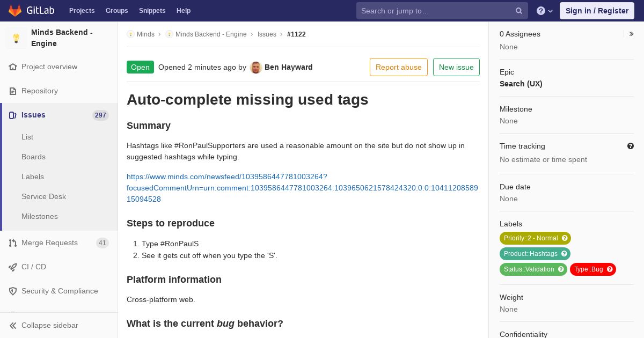Click the Report abuse button
644x338 pixels.
(x=399, y=67)
